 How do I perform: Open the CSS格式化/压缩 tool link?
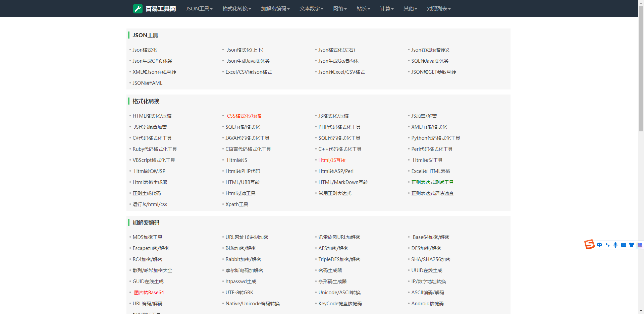coord(244,116)
